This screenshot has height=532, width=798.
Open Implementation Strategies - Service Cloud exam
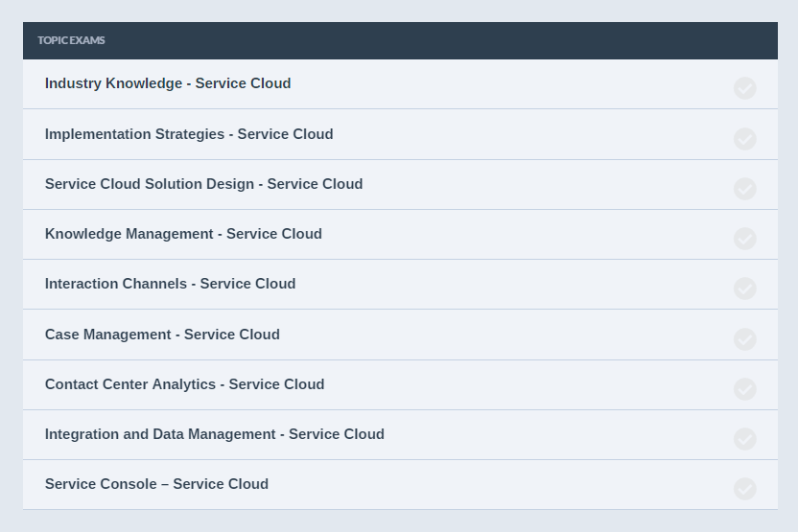[189, 134]
